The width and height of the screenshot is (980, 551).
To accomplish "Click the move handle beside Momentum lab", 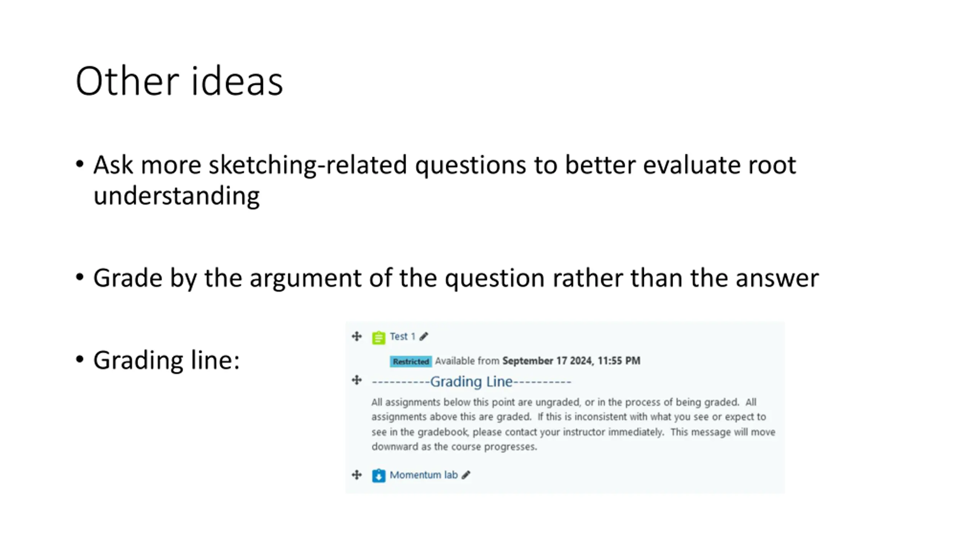I will point(356,475).
